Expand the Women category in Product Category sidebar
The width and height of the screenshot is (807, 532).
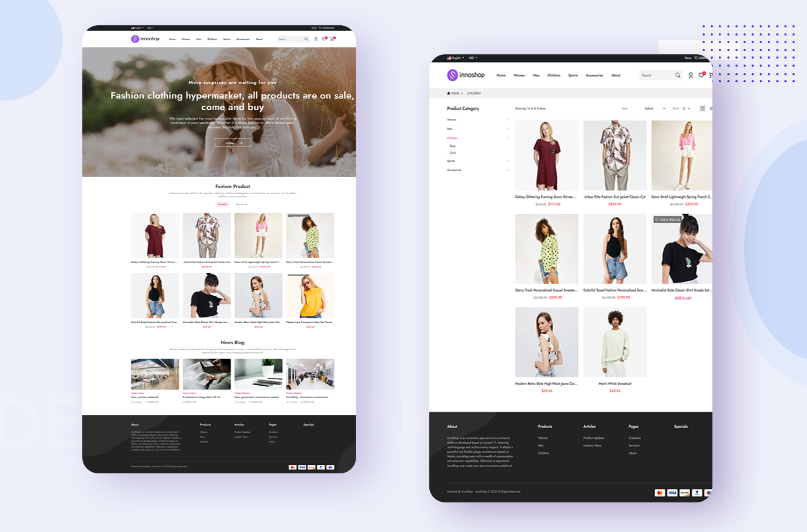click(507, 120)
